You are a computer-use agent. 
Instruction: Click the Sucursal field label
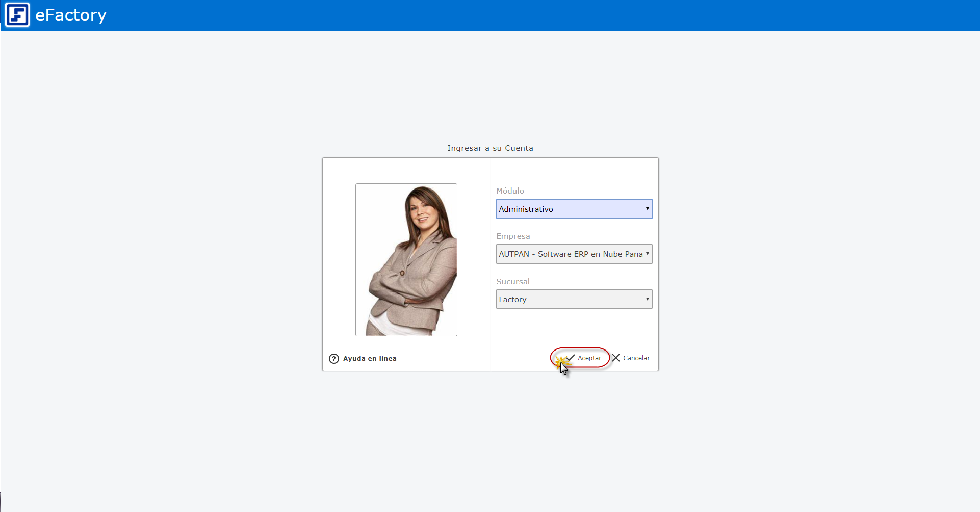[513, 281]
